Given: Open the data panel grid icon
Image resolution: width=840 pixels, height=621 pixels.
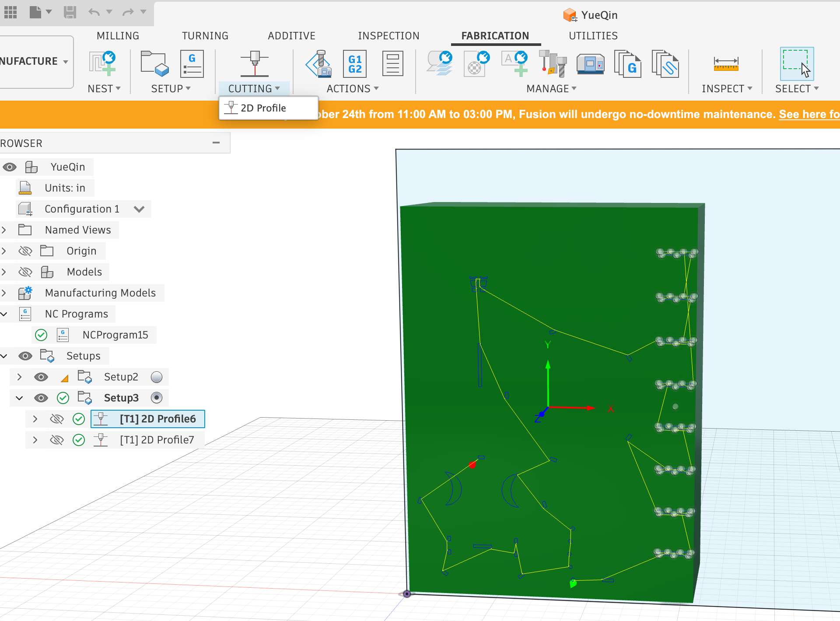Looking at the screenshot, I should pyautogui.click(x=10, y=12).
